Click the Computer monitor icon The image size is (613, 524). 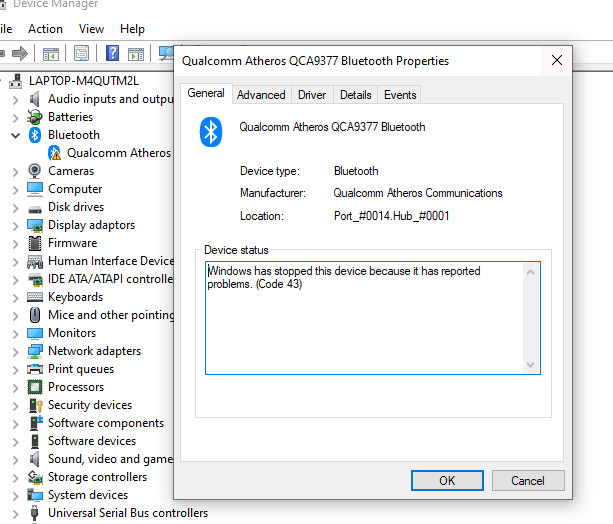pyautogui.click(x=35, y=189)
